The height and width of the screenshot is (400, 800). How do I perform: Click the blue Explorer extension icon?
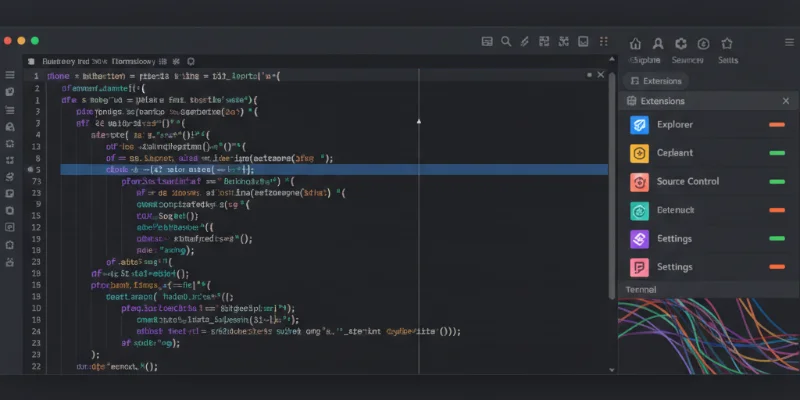point(639,125)
